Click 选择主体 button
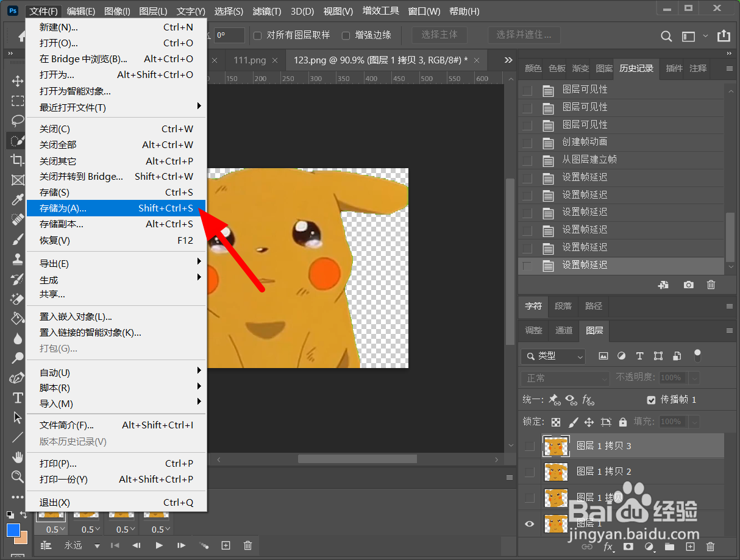The width and height of the screenshot is (740, 560). (x=439, y=35)
